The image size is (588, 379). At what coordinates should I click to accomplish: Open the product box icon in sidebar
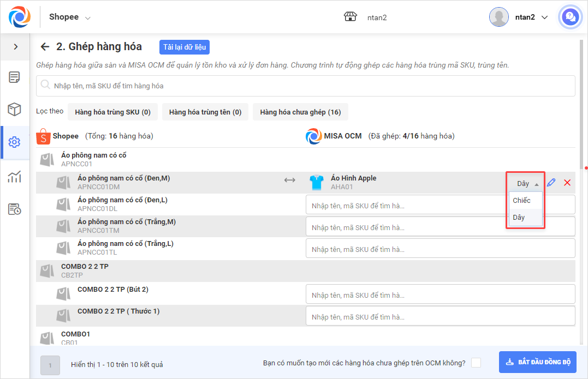pyautogui.click(x=15, y=110)
